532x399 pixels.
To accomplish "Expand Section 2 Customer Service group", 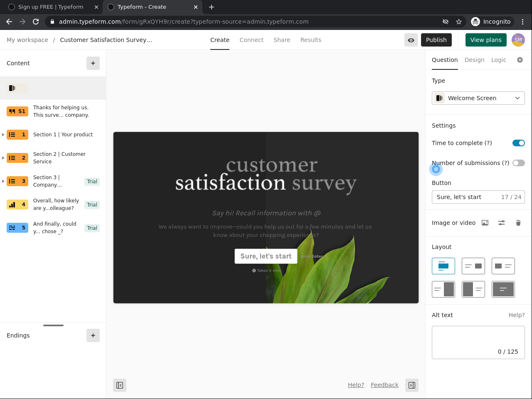I will click(x=3, y=158).
